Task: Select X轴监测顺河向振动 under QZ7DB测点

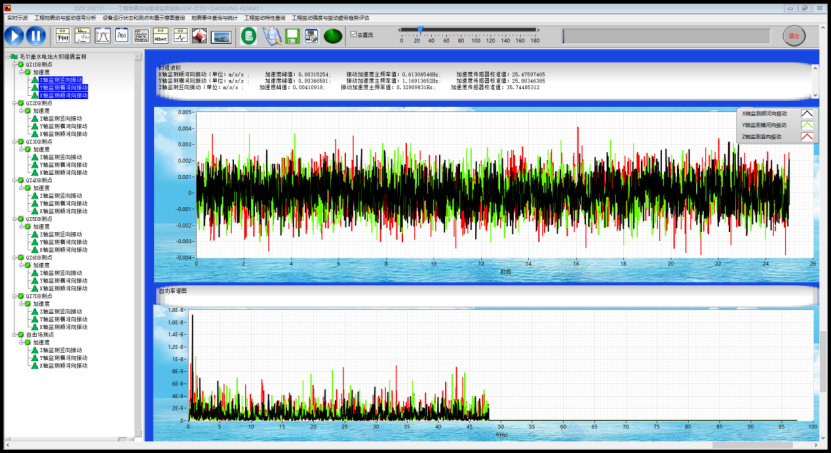Action: pyautogui.click(x=63, y=327)
